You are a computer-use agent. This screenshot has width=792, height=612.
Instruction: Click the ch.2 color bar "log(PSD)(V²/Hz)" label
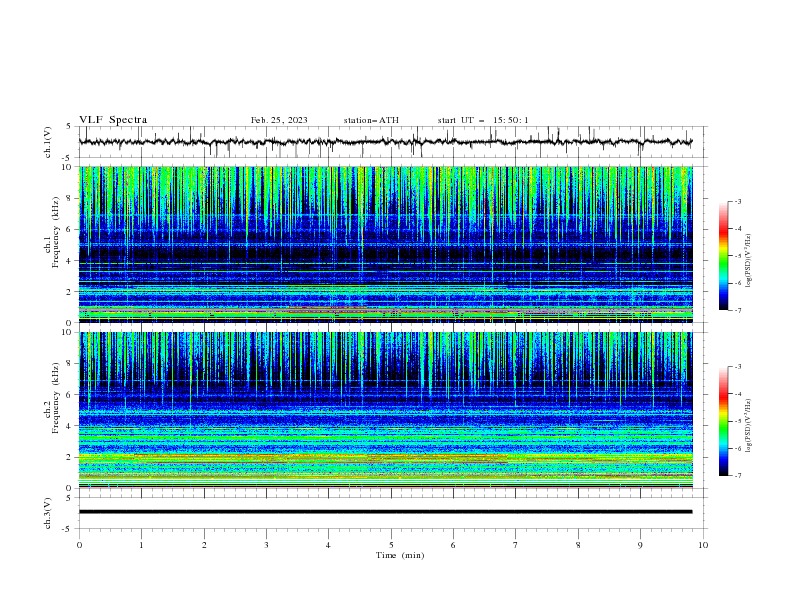pos(749,425)
